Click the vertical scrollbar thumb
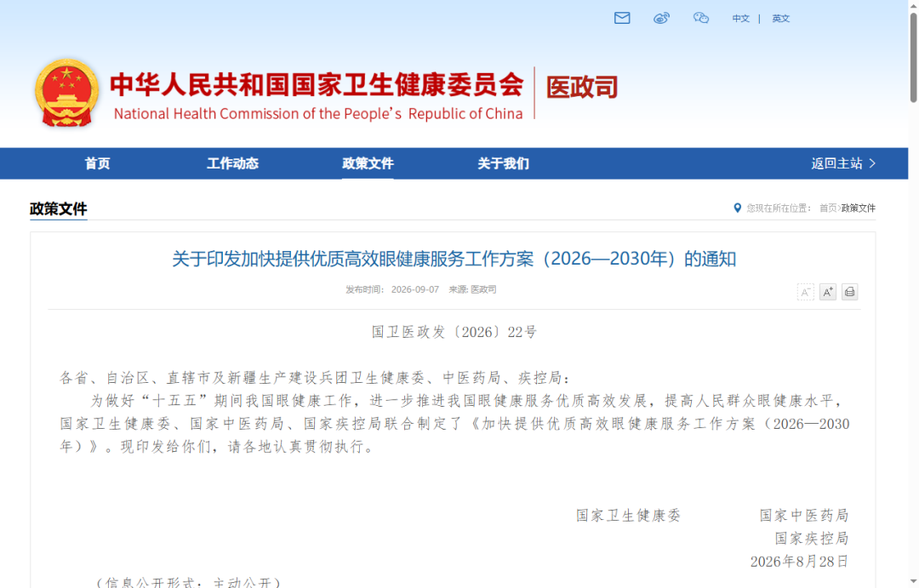919x588 pixels. coord(913,58)
